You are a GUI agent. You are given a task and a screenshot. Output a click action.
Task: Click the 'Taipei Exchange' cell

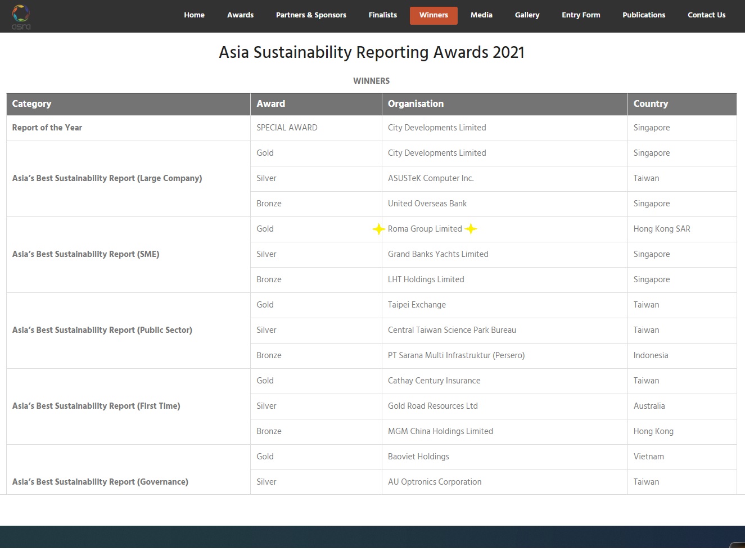[x=504, y=305]
